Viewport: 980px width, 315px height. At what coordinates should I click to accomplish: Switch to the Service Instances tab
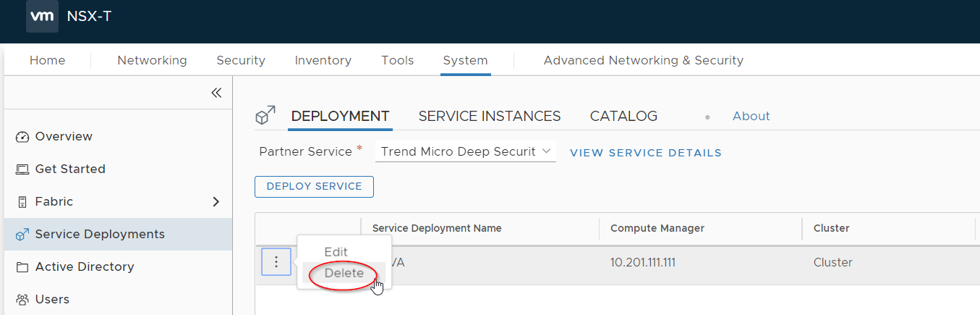point(490,116)
